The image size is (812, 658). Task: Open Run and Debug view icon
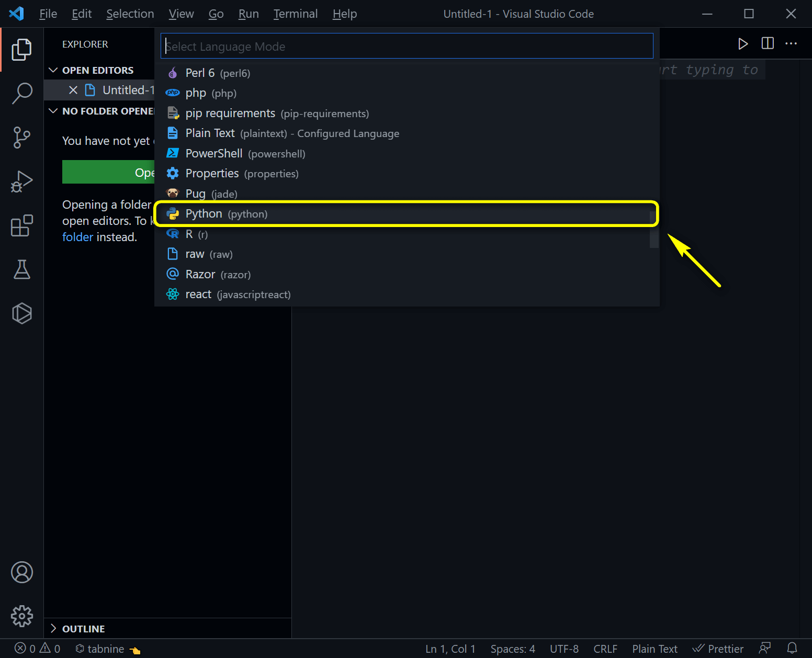point(22,181)
